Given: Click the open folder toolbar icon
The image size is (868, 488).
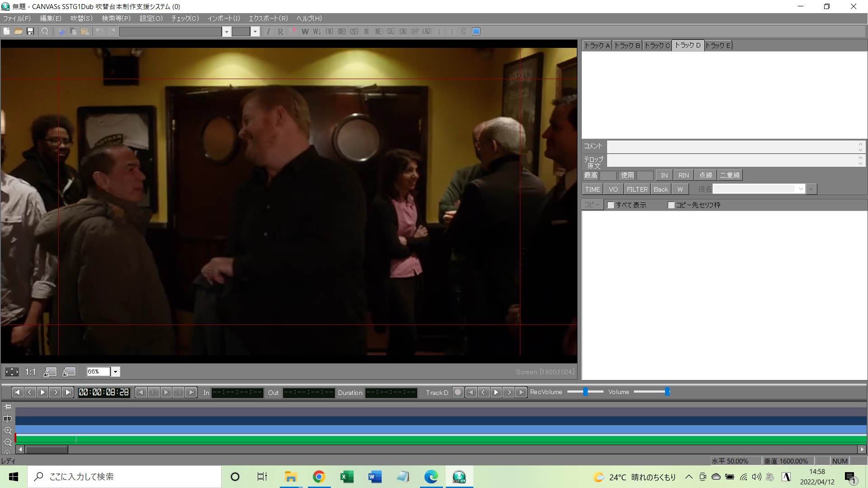Looking at the screenshot, I should pos(19,32).
